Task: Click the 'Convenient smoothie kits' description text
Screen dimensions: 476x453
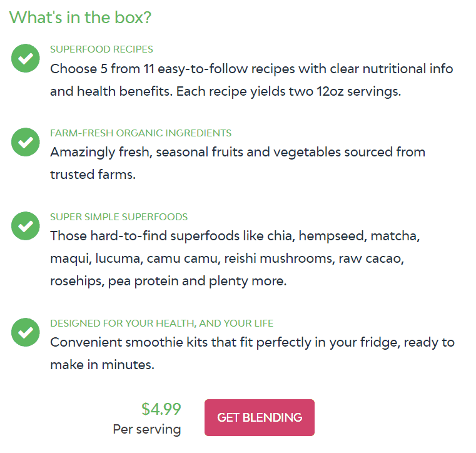Action: pos(252,354)
